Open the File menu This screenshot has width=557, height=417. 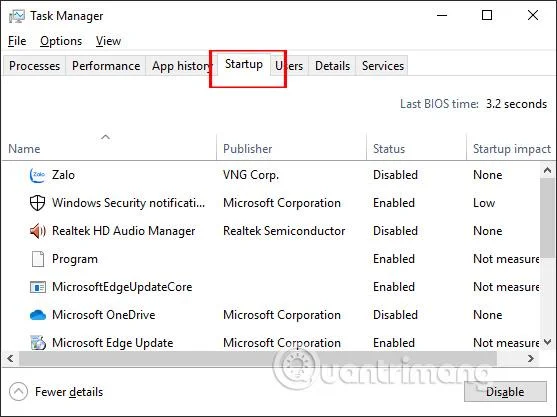click(x=17, y=41)
